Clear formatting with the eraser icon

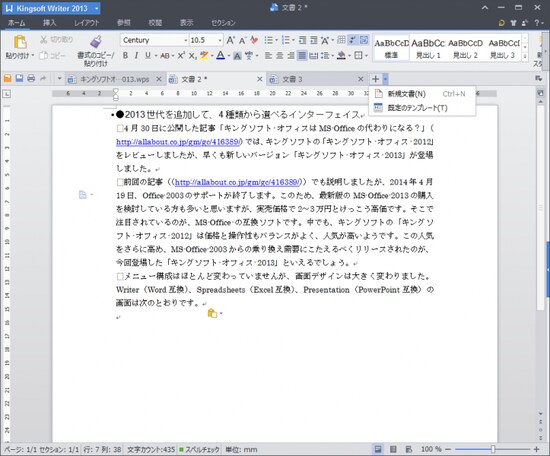(254, 40)
